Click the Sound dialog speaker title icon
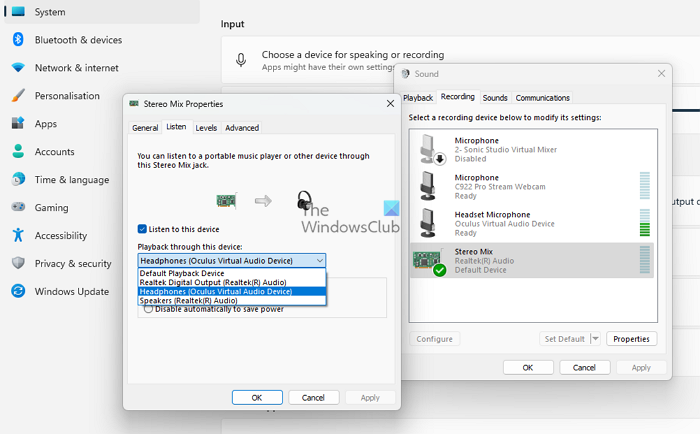 click(x=405, y=74)
